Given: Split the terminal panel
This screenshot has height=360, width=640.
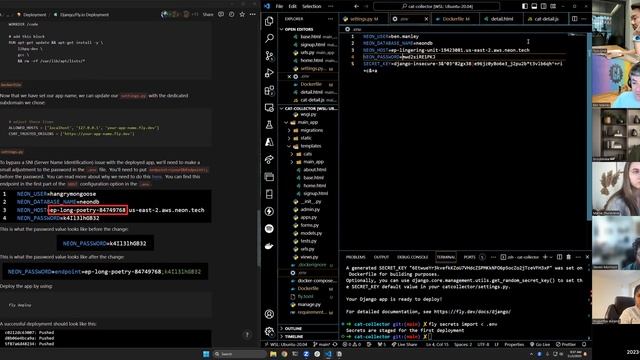Looking at the screenshot, I should coord(559,257).
